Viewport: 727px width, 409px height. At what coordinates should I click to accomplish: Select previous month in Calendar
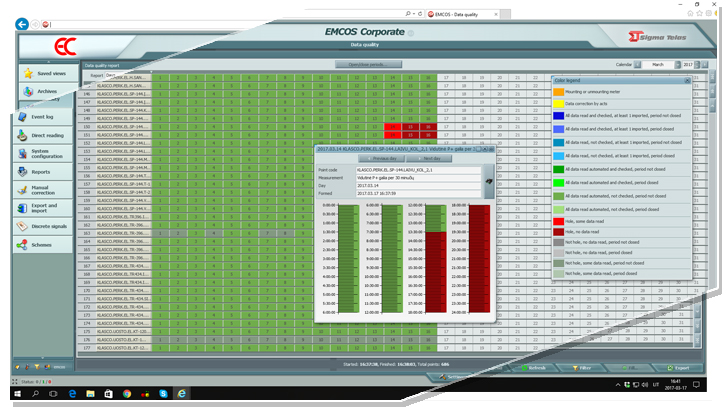coord(638,64)
